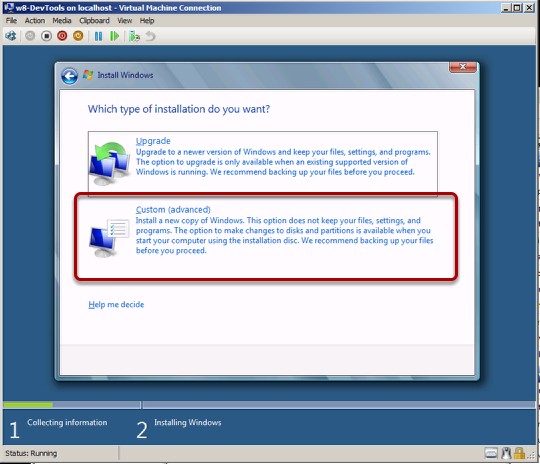Click the red Shut Down icon

62,36
